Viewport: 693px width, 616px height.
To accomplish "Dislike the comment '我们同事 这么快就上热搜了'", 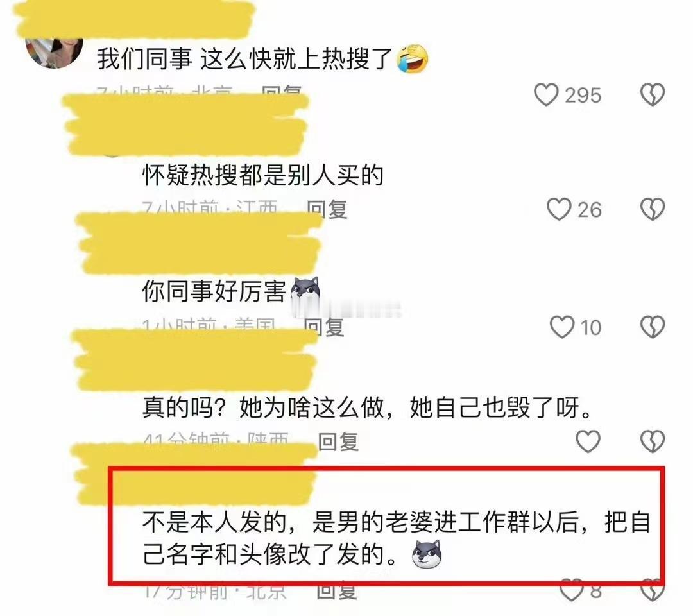I will (653, 94).
